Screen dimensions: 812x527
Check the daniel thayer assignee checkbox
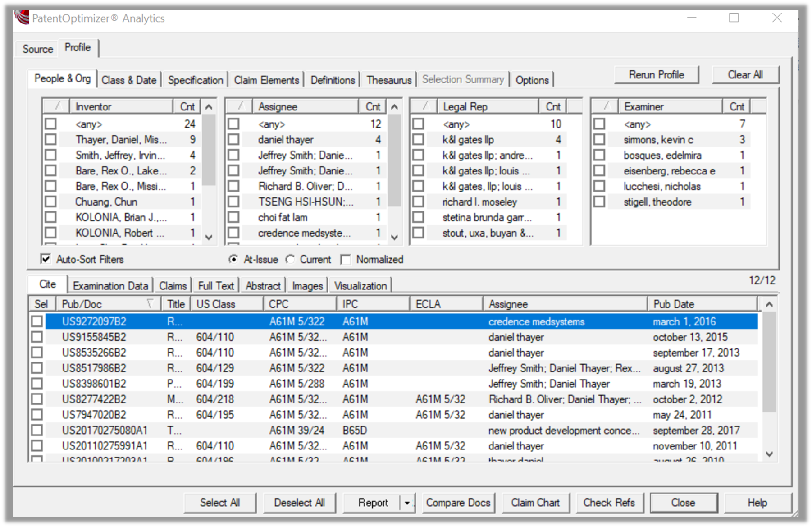coord(234,139)
